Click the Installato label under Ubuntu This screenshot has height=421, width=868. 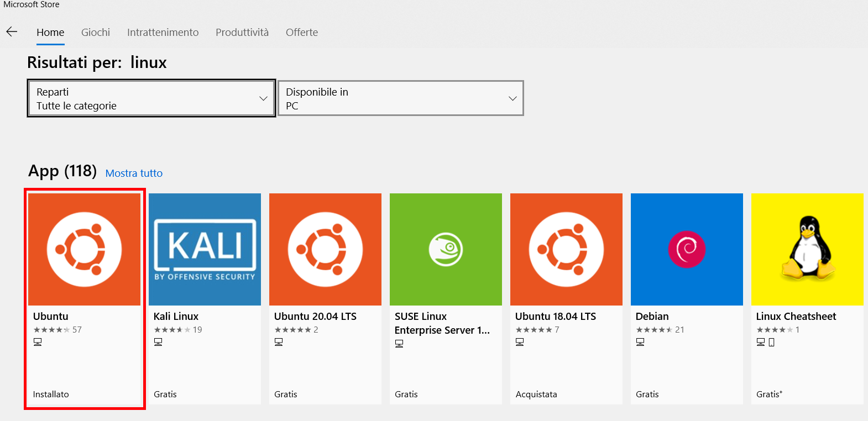coord(51,394)
